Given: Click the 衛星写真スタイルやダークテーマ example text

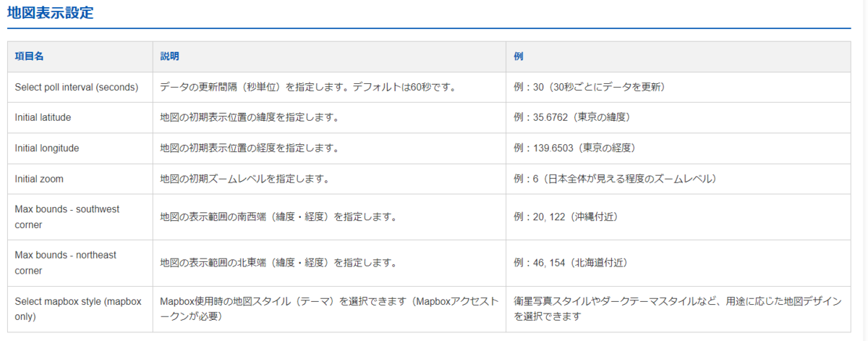Looking at the screenshot, I should (678, 309).
